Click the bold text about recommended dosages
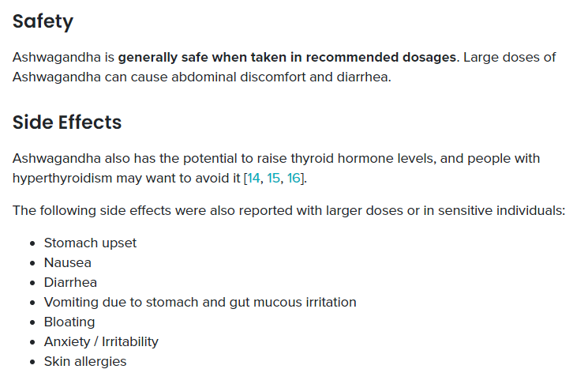 pyautogui.click(x=287, y=58)
